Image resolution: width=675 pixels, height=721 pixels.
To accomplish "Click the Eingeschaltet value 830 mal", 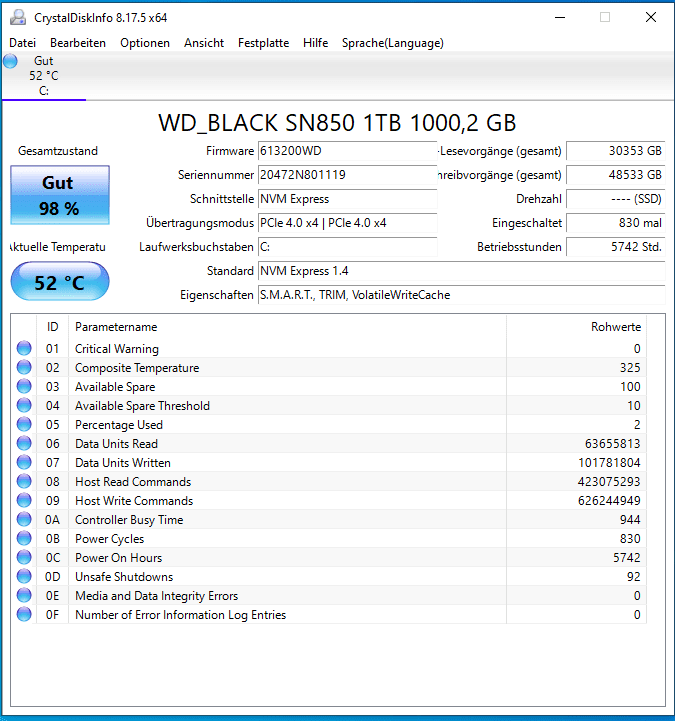I will click(615, 223).
